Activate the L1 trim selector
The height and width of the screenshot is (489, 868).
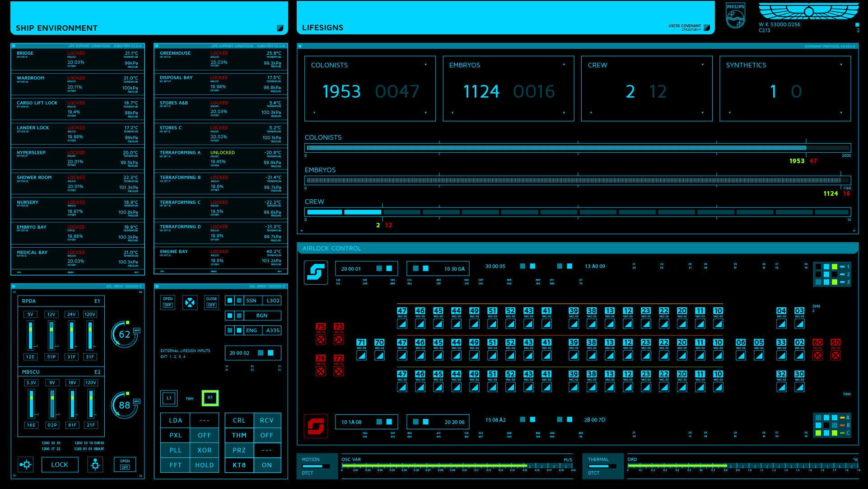[169, 398]
